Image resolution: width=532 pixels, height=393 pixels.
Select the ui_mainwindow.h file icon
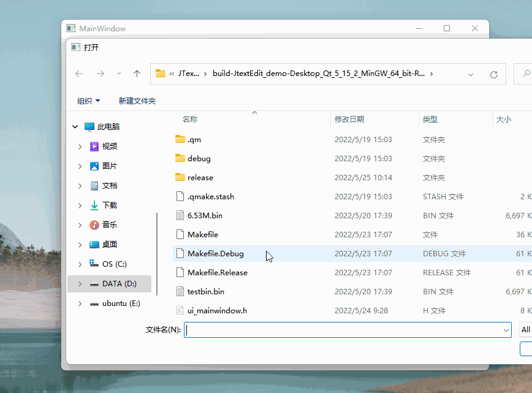[x=180, y=310]
